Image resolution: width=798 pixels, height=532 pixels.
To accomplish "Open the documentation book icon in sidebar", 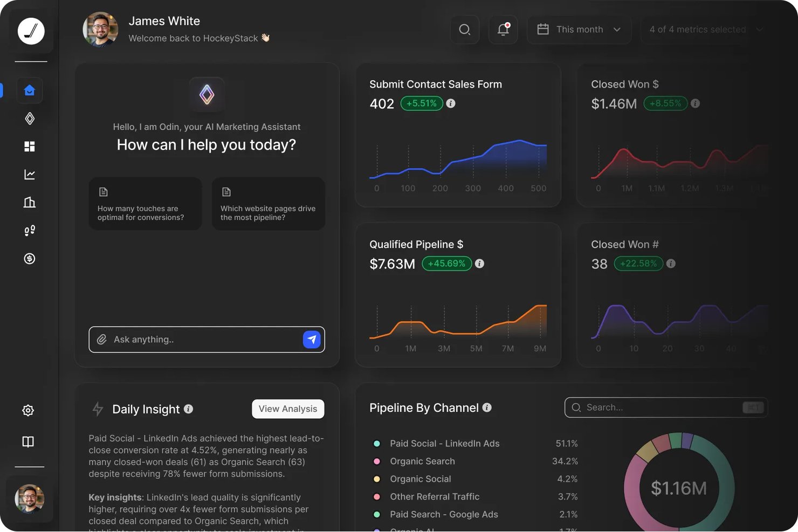I will pos(28,442).
